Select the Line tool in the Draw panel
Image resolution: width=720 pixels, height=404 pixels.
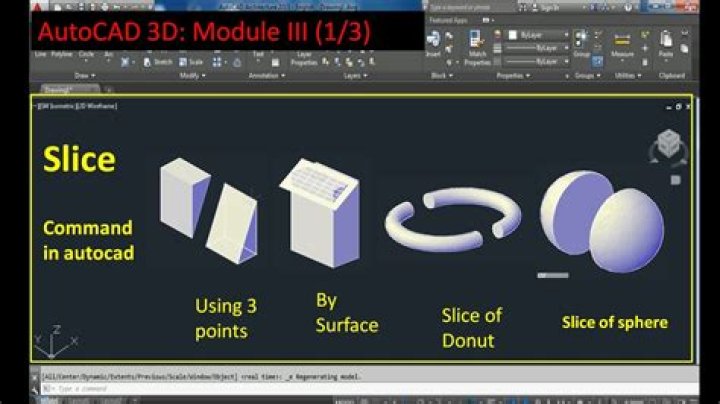click(40, 55)
